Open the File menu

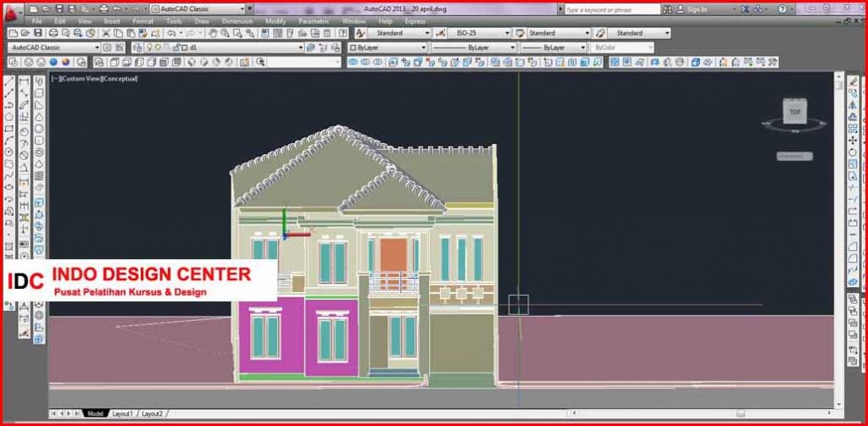37,21
